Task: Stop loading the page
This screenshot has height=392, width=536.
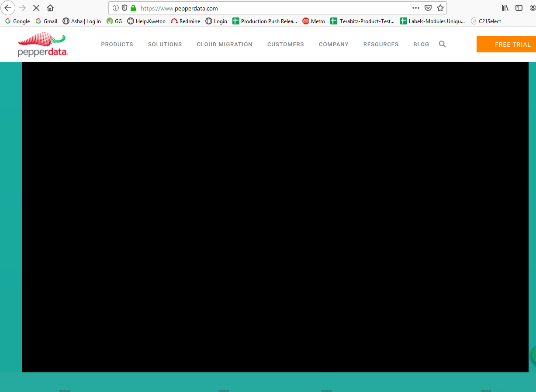Action: (36, 8)
